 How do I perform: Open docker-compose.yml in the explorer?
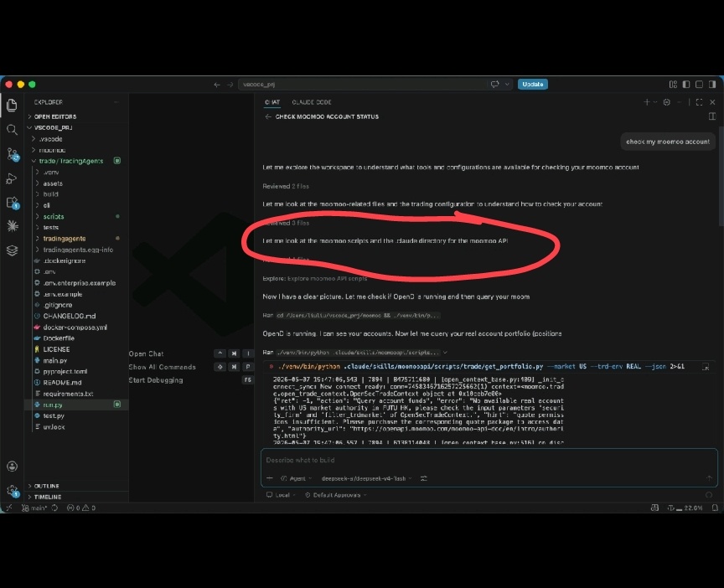click(x=76, y=328)
